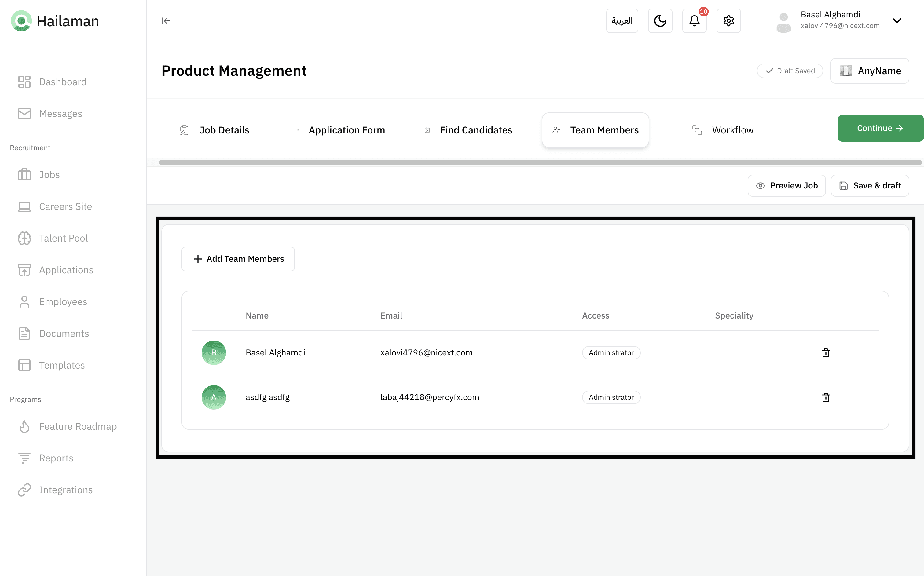Screen dimensions: 924x576
Task: Click Save & draft button
Action: tap(870, 185)
